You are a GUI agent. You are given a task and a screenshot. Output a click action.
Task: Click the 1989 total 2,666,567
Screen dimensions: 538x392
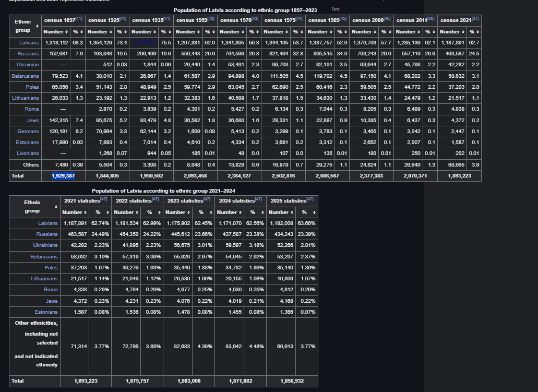click(327, 176)
